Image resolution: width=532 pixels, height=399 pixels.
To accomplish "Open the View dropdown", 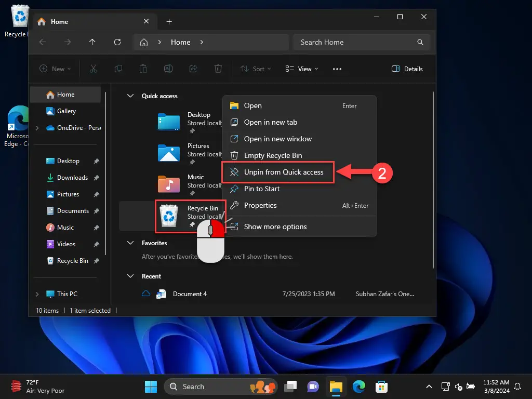I will pyautogui.click(x=302, y=69).
